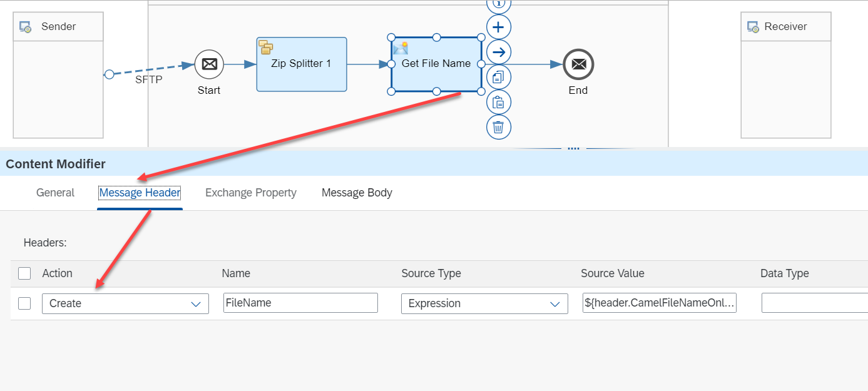This screenshot has height=391, width=868.
Task: Select the connector arrow icon
Action: 498,52
